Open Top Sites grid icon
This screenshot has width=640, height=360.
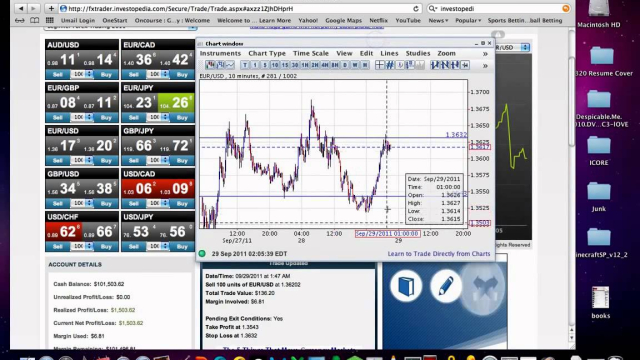[x=50, y=20]
